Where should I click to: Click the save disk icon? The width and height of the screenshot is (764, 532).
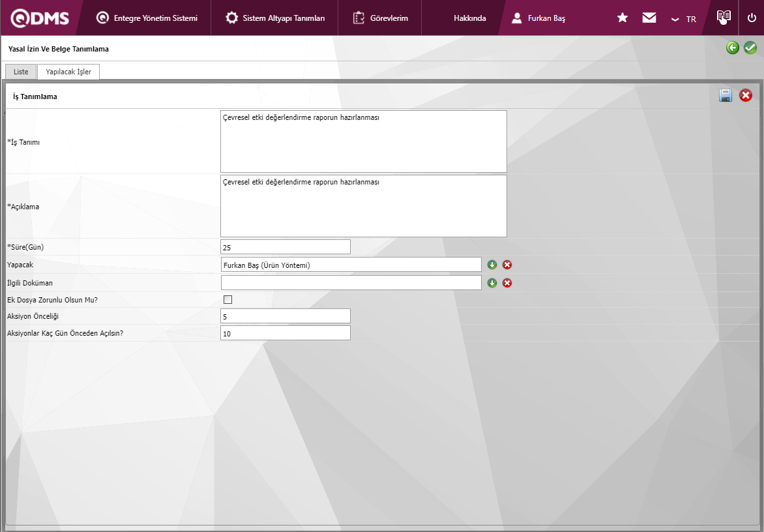click(x=726, y=96)
